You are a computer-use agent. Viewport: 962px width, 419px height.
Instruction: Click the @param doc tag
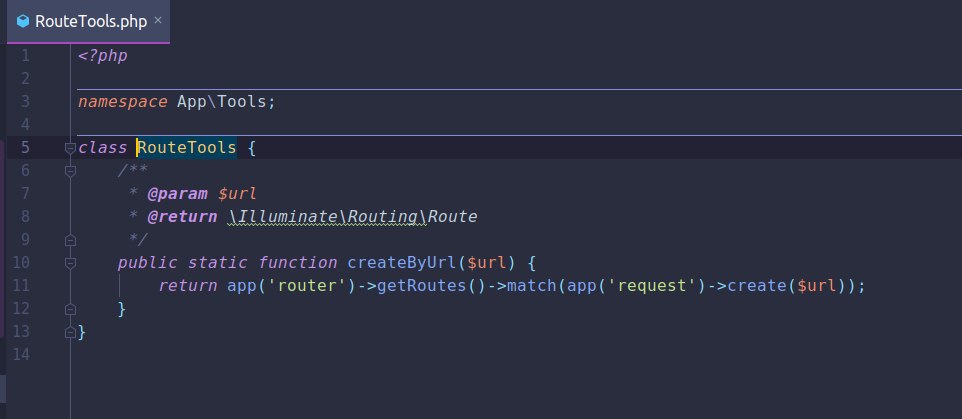[x=178, y=194]
